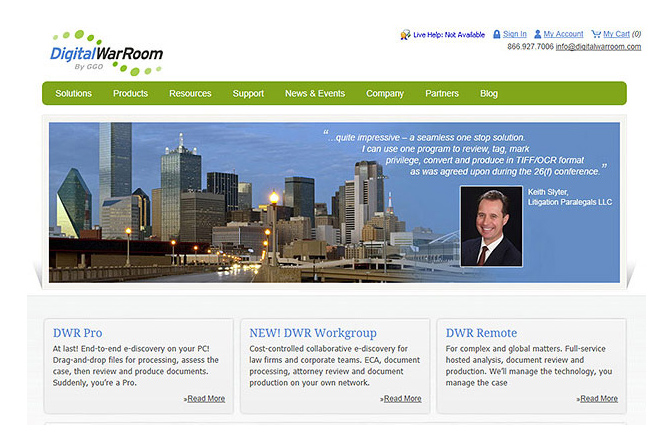The image size is (672, 444).
Task: Click the Litigation Paralegals LLC caption
Action: [570, 202]
